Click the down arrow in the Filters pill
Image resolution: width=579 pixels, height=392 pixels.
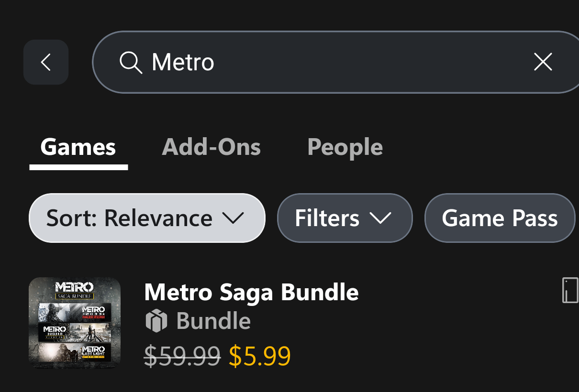click(380, 218)
